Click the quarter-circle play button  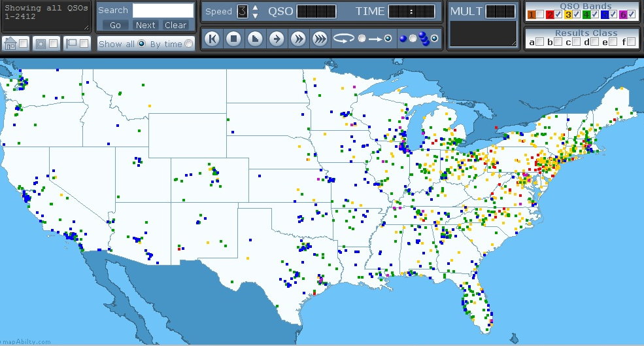tap(255, 39)
